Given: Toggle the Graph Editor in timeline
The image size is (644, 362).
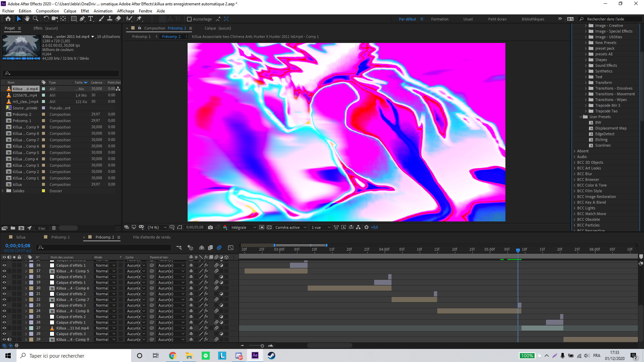Looking at the screenshot, I should coord(231,248).
